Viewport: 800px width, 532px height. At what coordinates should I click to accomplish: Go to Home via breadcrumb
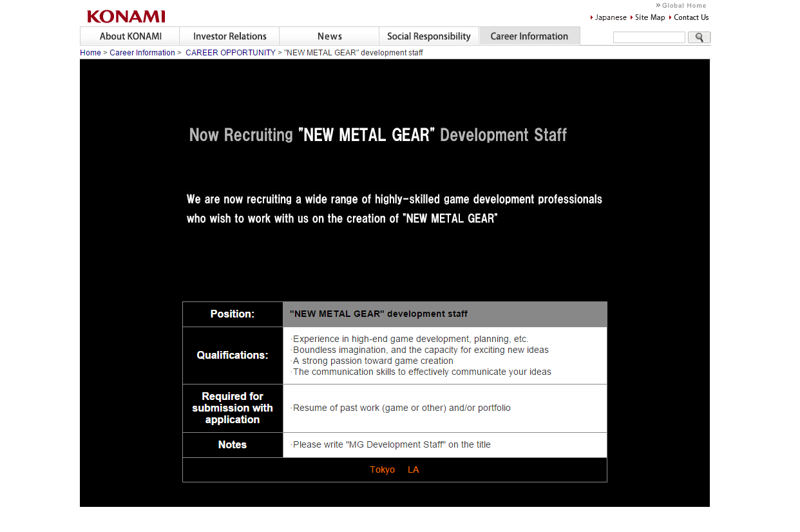coord(90,53)
